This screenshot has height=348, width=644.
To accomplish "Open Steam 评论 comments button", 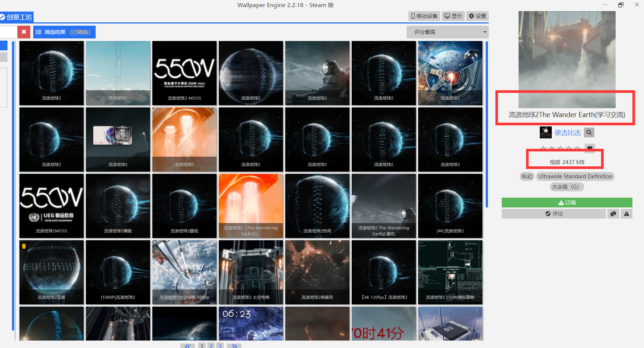I will coord(554,214).
